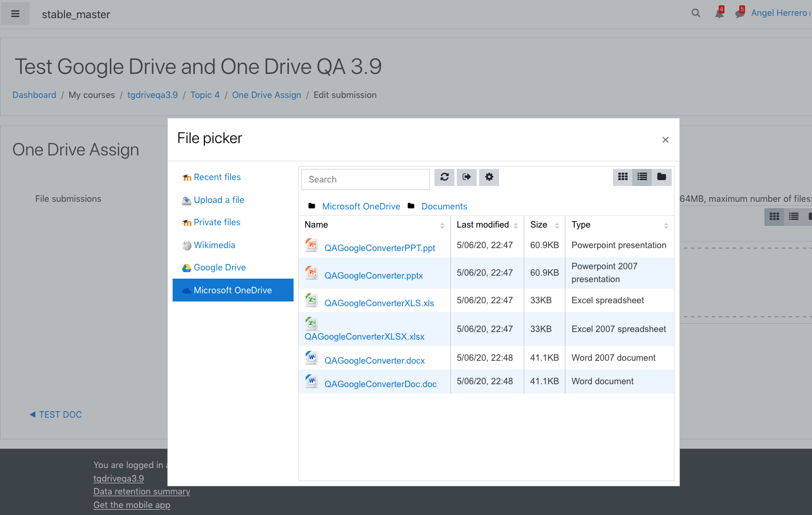This screenshot has height=515, width=812.
Task: Click the 5/06/20, 22:48 date for QAGoogleConverterDoc.doc
Action: click(485, 381)
